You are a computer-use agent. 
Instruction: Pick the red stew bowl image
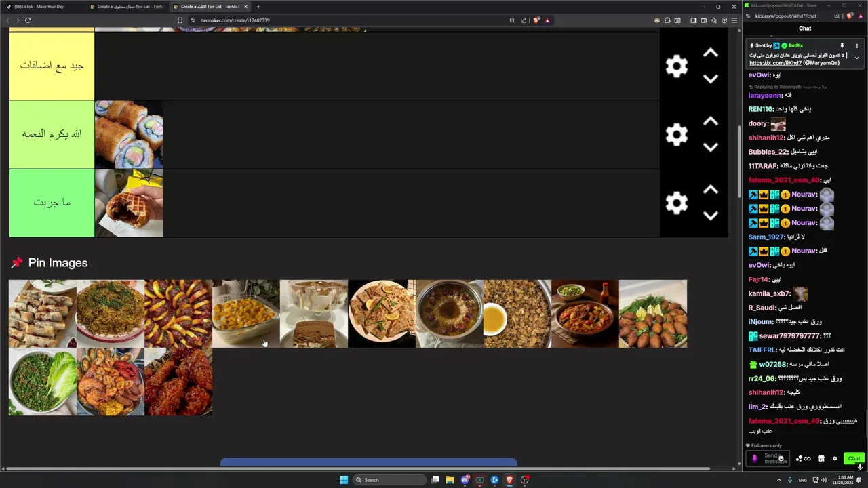pyautogui.click(x=585, y=314)
